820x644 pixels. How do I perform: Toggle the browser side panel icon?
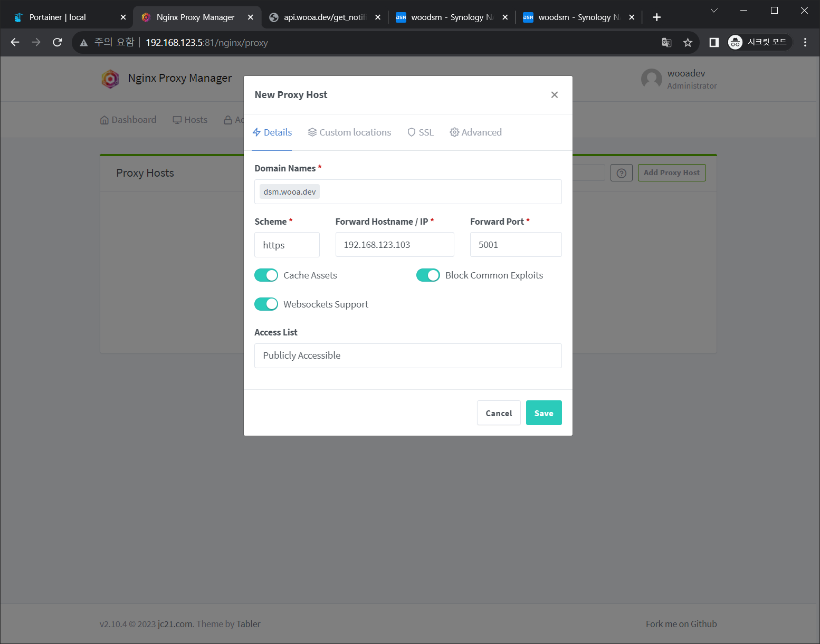(714, 43)
